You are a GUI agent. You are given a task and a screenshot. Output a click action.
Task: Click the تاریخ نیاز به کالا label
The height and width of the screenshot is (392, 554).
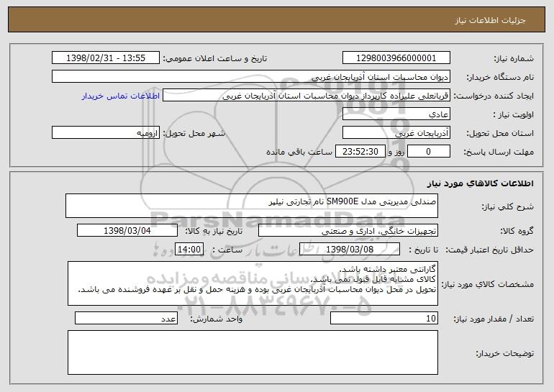214,231
